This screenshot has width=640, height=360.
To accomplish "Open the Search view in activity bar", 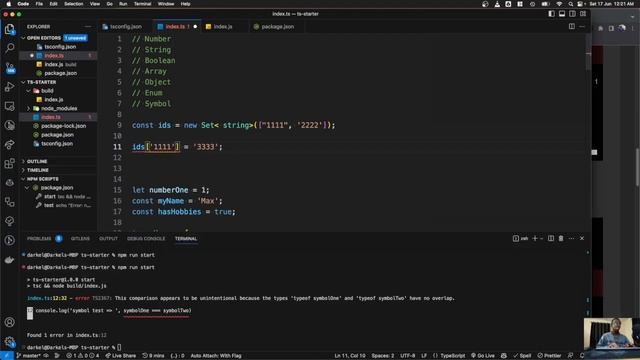I will coord(9,48).
